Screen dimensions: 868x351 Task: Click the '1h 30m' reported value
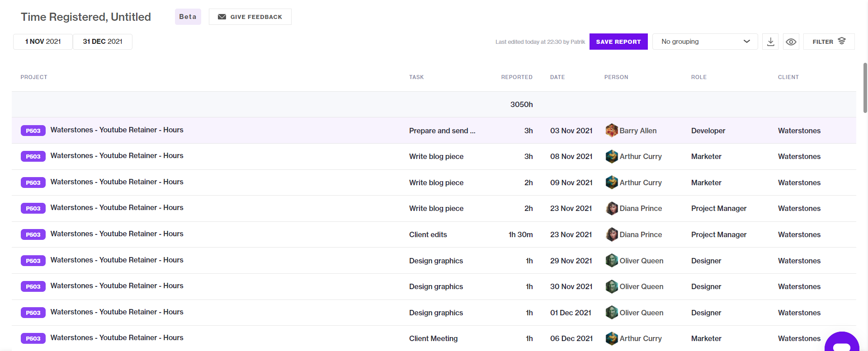tap(521, 234)
